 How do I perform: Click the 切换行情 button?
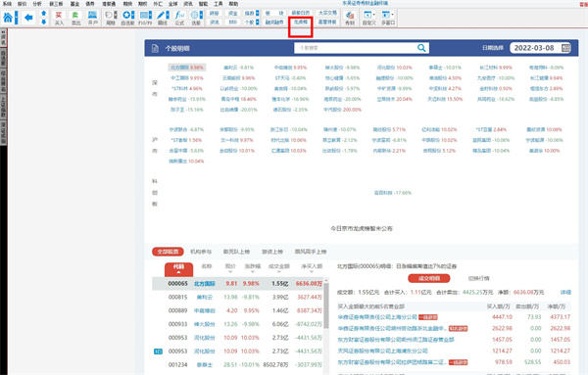coord(479,278)
